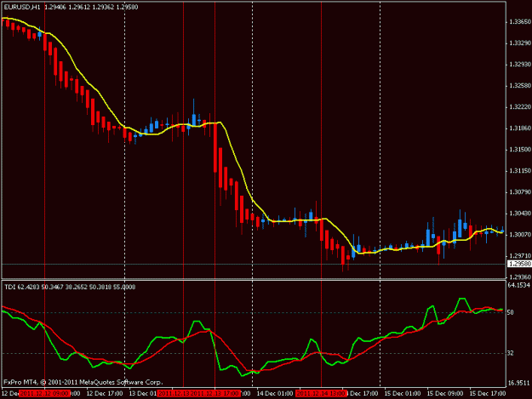Click the 2011.12.13 17:00 red time marker label
This screenshot has height=399, width=532.
pos(215,394)
